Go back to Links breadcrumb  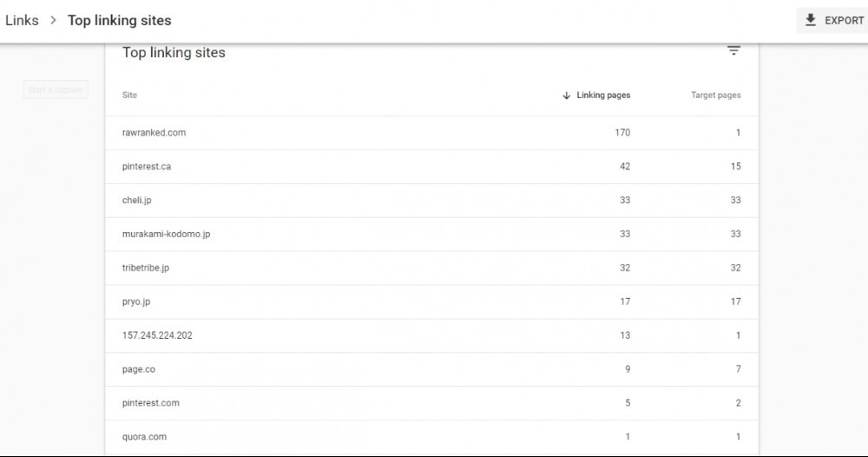pyautogui.click(x=22, y=20)
